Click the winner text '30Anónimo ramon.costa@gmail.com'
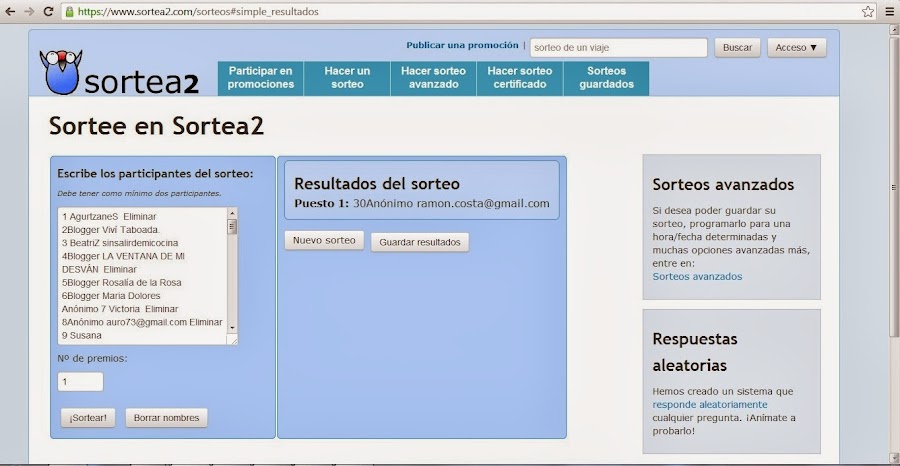 coord(451,204)
